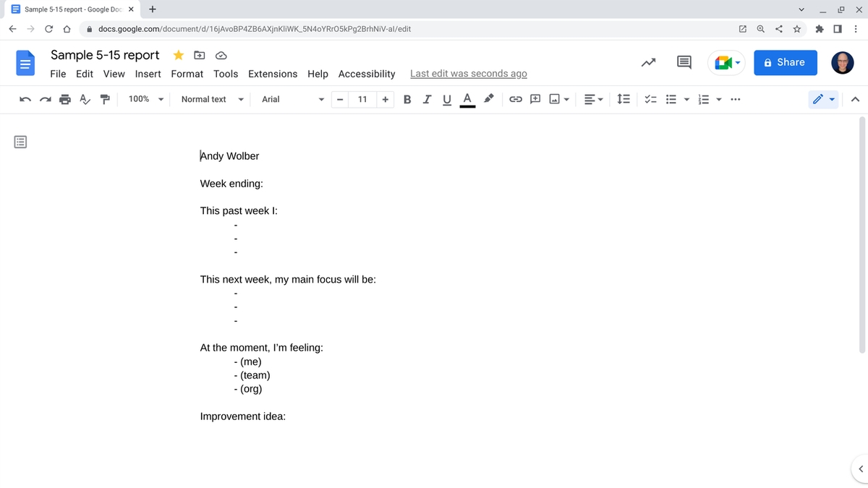Toggle bold formatting

(x=407, y=99)
